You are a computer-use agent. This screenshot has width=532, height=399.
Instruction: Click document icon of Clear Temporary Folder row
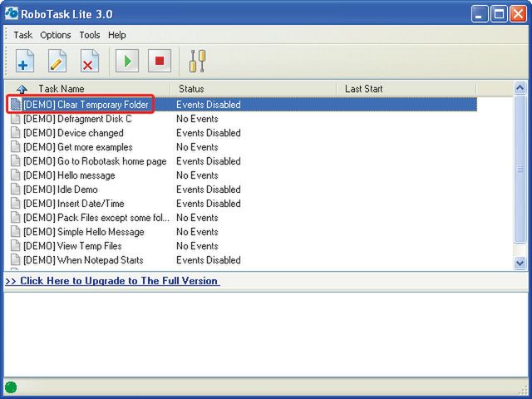tap(15, 105)
